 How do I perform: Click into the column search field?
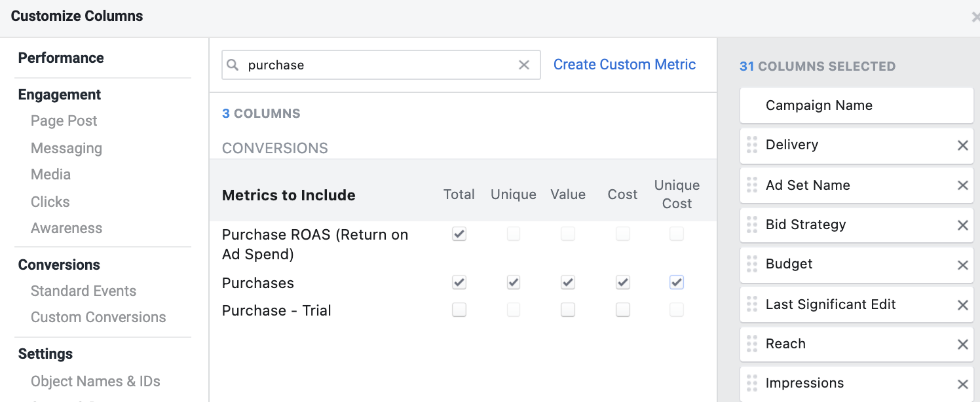pos(380,65)
